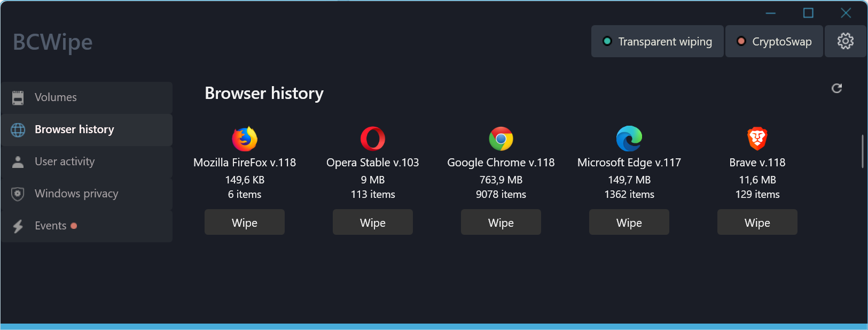Click Opera Stable v.103 label
Screen dimensions: 868x330
[373, 163]
